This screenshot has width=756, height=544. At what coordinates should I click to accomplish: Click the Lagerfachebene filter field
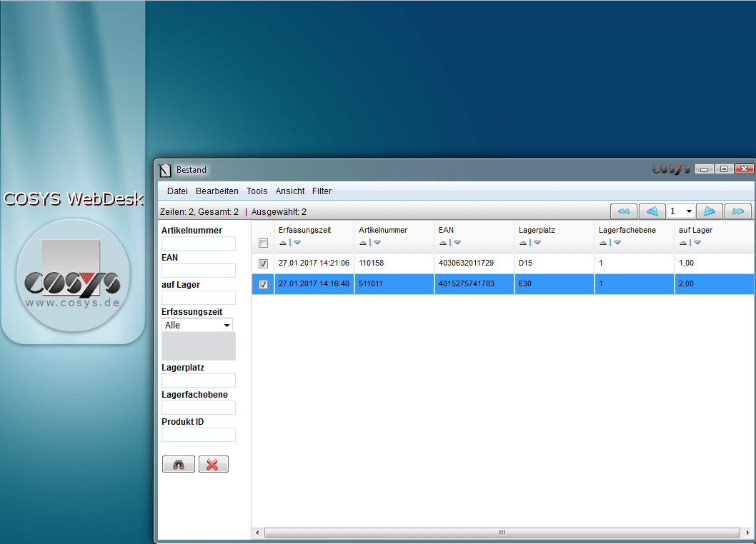199,408
